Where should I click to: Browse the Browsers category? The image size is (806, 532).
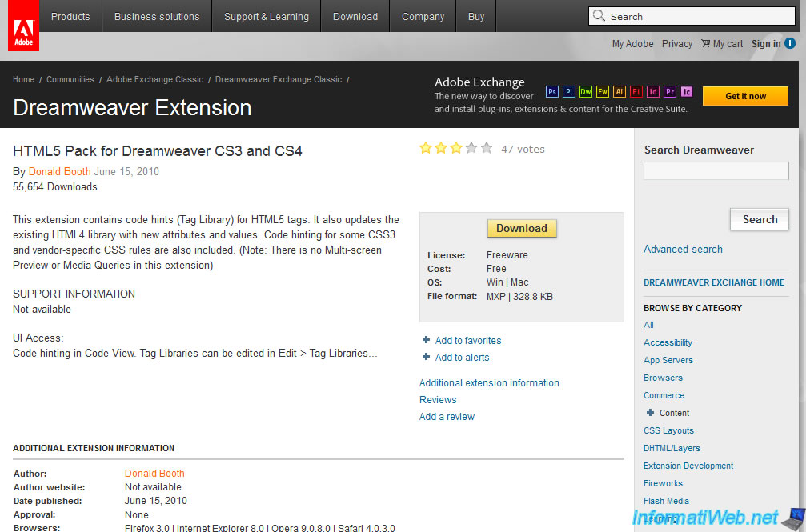(663, 378)
